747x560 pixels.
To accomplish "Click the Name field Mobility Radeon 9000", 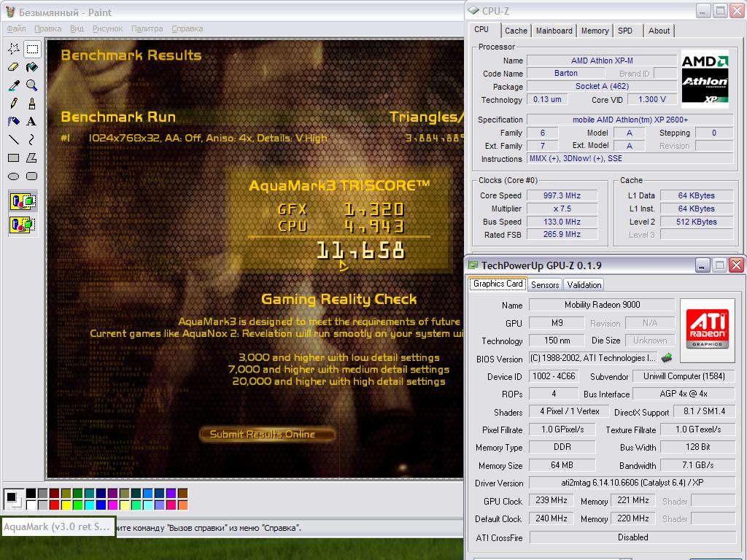I will [602, 305].
